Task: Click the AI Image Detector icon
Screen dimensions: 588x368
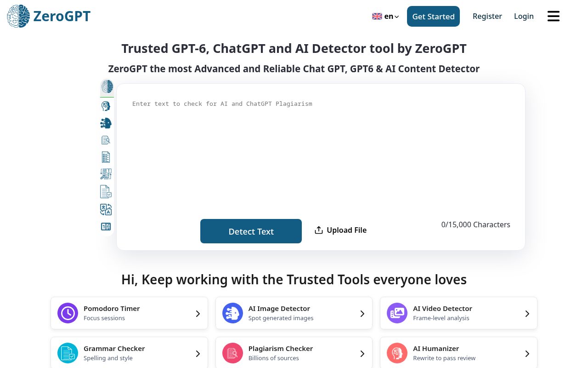Action: [x=232, y=313]
